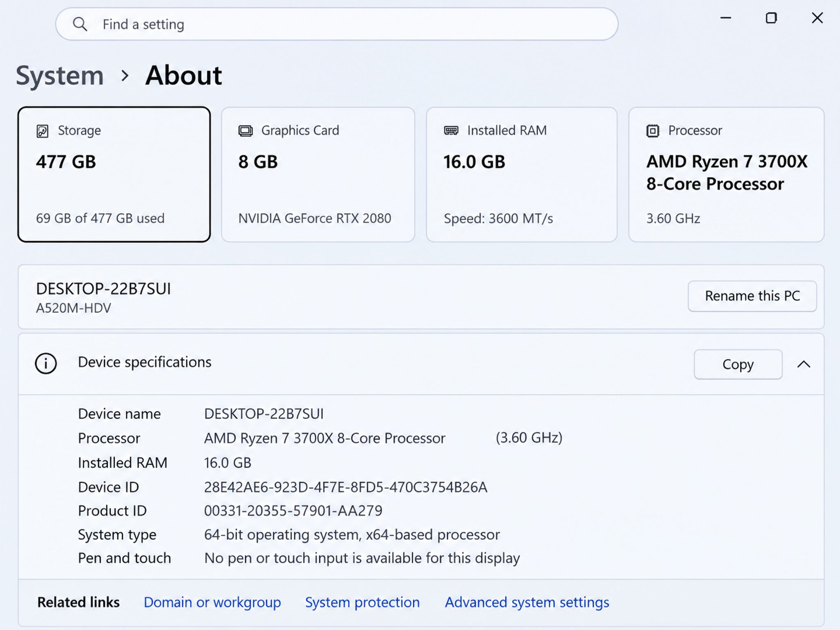Click the Installed RAM memory icon
The width and height of the screenshot is (840, 630).
(451, 130)
